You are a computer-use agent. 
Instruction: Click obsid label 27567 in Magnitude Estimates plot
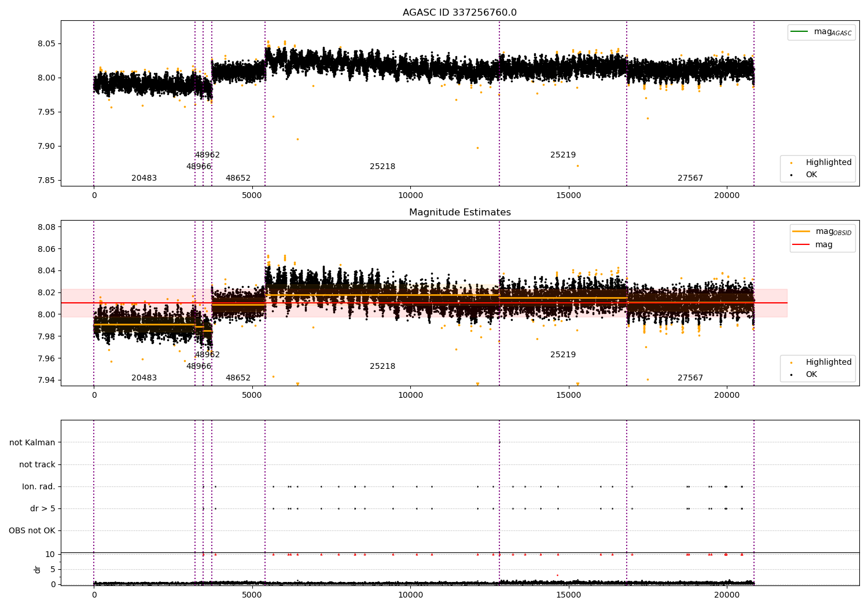tap(690, 378)
